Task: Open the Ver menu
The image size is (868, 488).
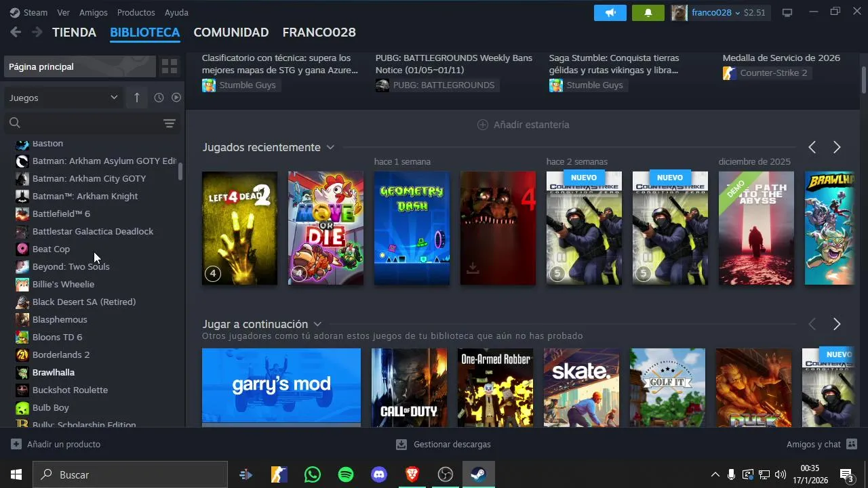Action: coord(63,12)
